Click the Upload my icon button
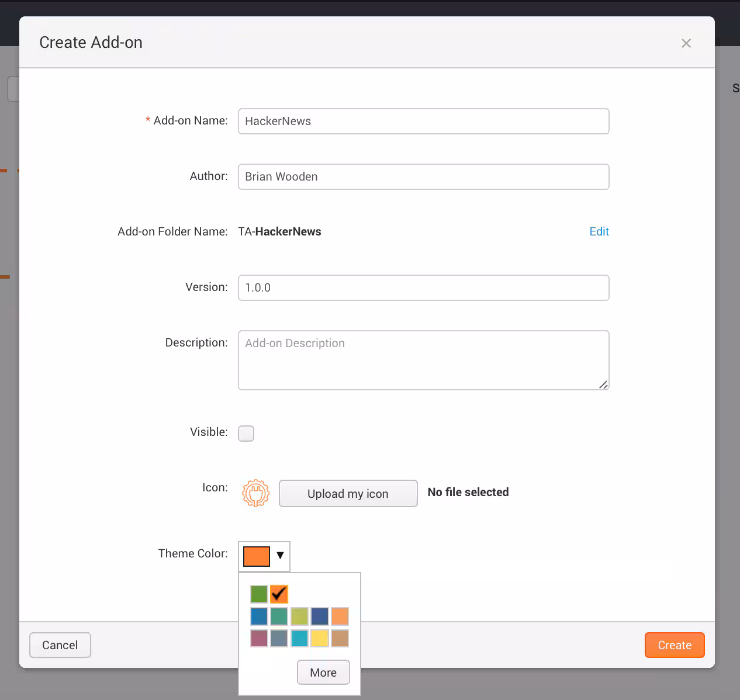 click(348, 494)
